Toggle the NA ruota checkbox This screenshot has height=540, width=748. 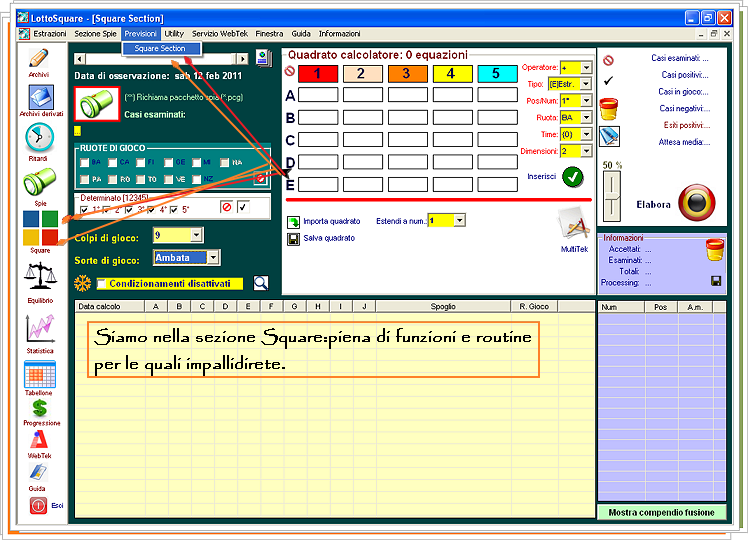point(224,163)
